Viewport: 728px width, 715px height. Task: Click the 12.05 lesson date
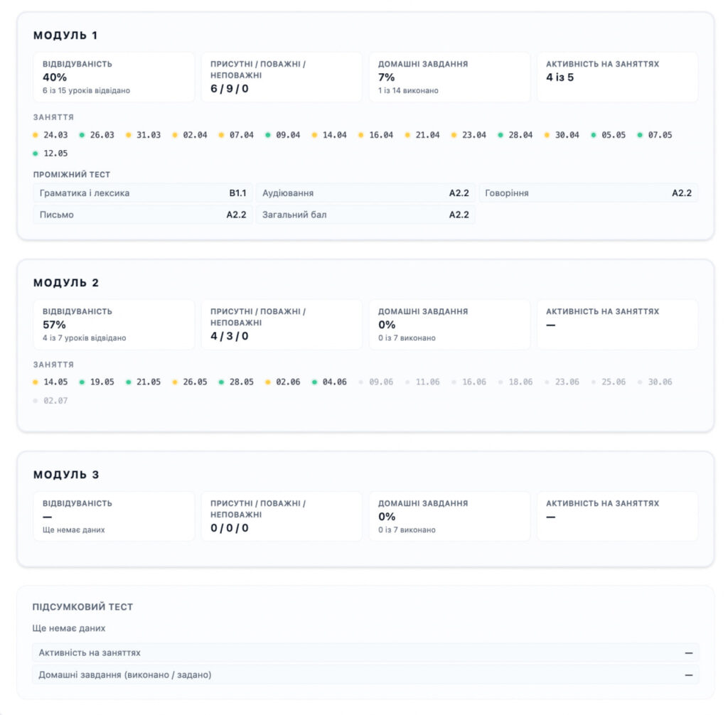(50, 154)
